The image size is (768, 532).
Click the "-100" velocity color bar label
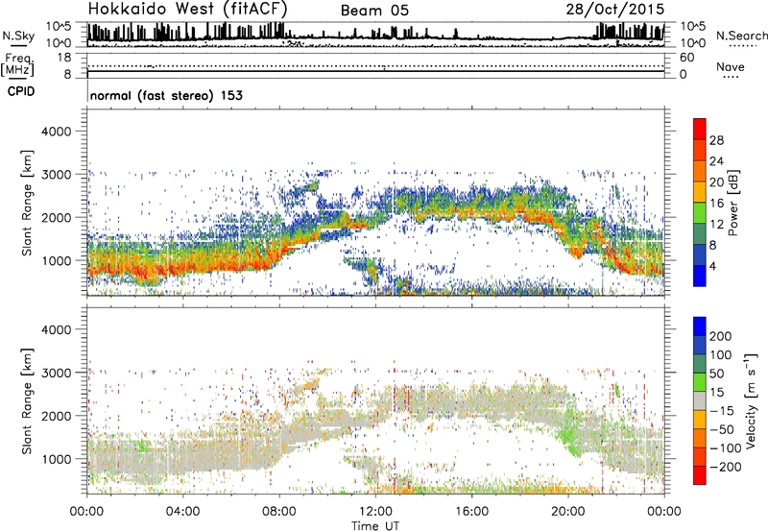[x=725, y=448]
